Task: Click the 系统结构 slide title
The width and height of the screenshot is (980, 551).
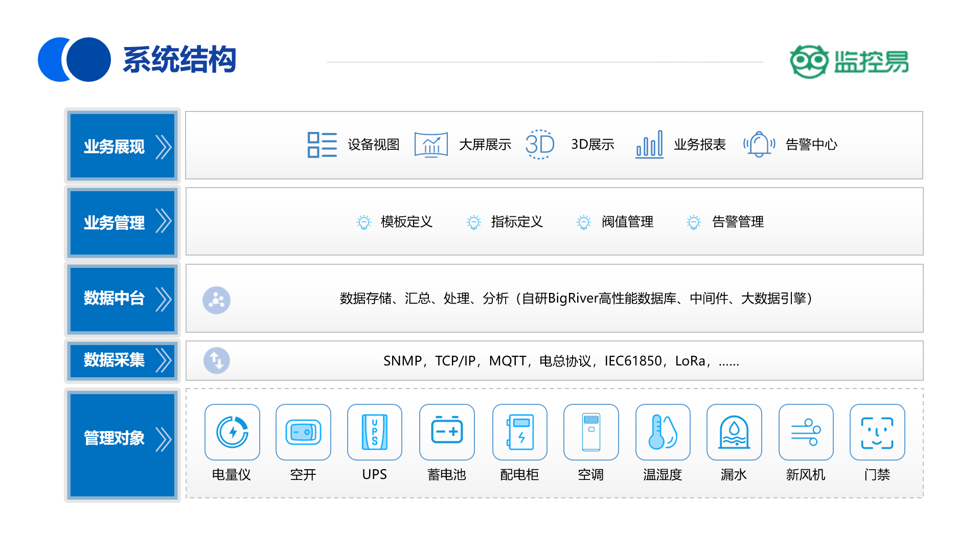Action: (x=179, y=60)
